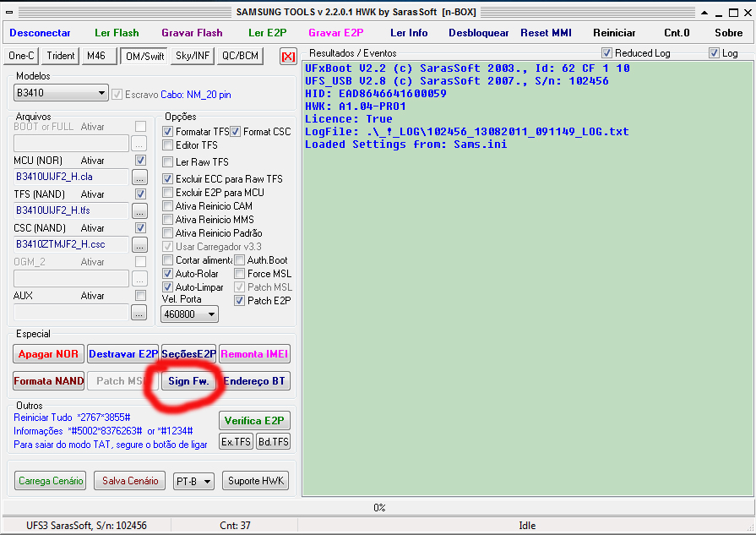756x535 pixels.
Task: Click Verifica E2P button
Action: click(x=254, y=421)
